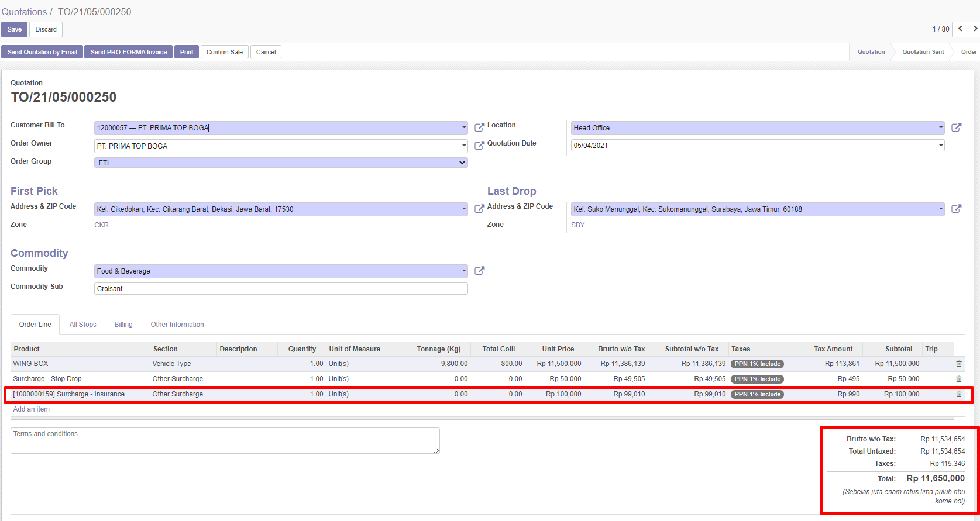Image resolution: width=980 pixels, height=521 pixels.
Task: Add an item to order lines
Action: pos(32,409)
